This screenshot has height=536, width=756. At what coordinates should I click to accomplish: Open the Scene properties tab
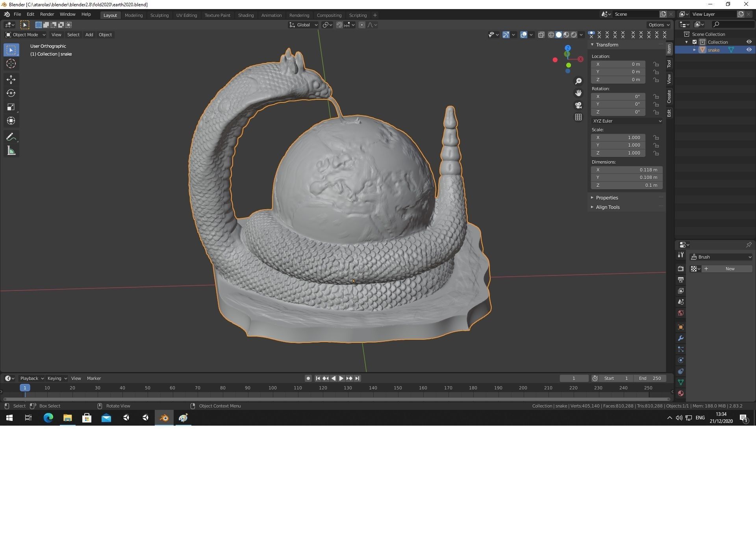(681, 302)
